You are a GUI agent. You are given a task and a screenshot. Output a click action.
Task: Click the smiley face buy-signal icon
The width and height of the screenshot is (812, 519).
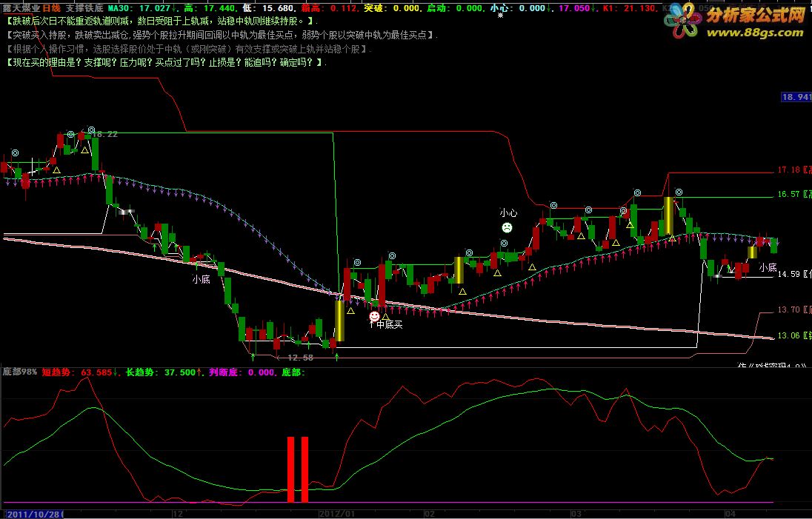coord(374,315)
